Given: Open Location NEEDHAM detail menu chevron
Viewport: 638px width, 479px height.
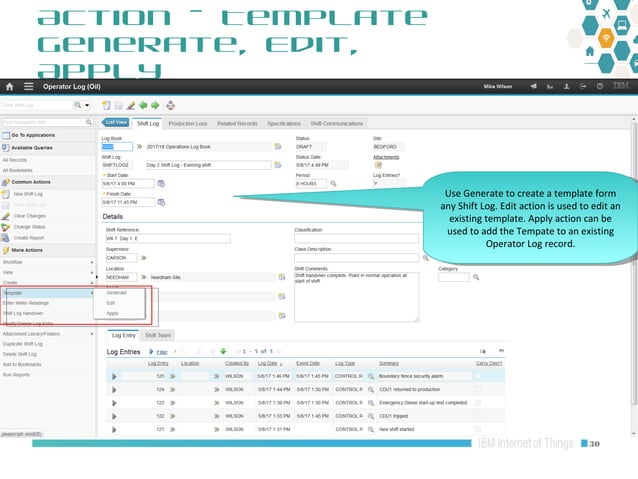Looking at the screenshot, I should click(x=144, y=277).
